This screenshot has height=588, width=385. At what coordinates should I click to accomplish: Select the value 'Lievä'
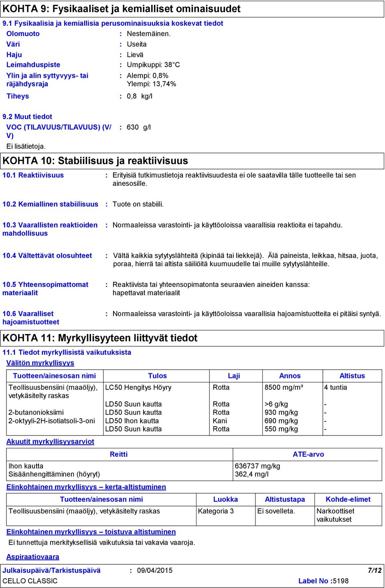pyautogui.click(x=135, y=55)
